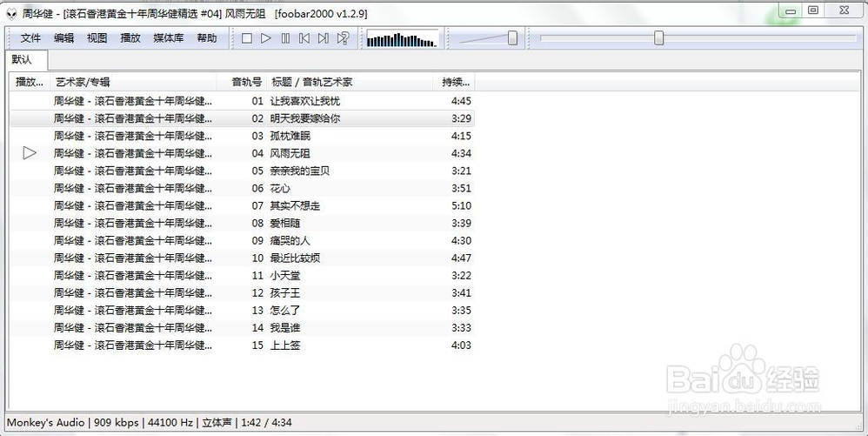The height and width of the screenshot is (436, 868).
Task: Click the random playback button
Action: pos(344,38)
